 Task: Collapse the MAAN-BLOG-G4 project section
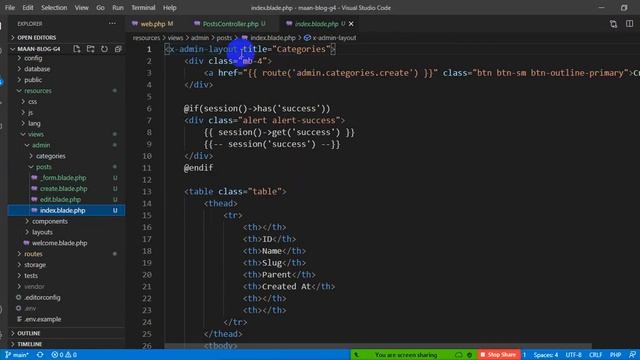point(38,49)
